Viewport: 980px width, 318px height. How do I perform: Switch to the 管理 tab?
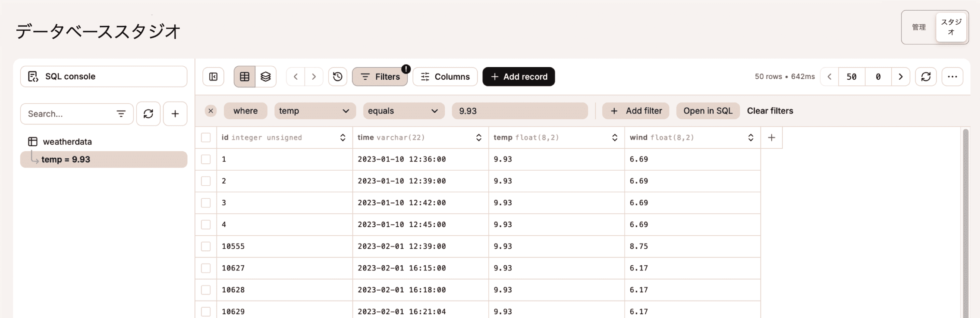919,27
